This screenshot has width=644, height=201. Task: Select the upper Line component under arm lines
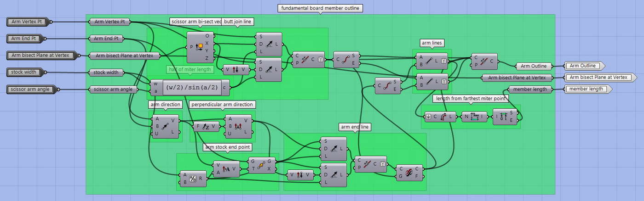[x=431, y=61]
